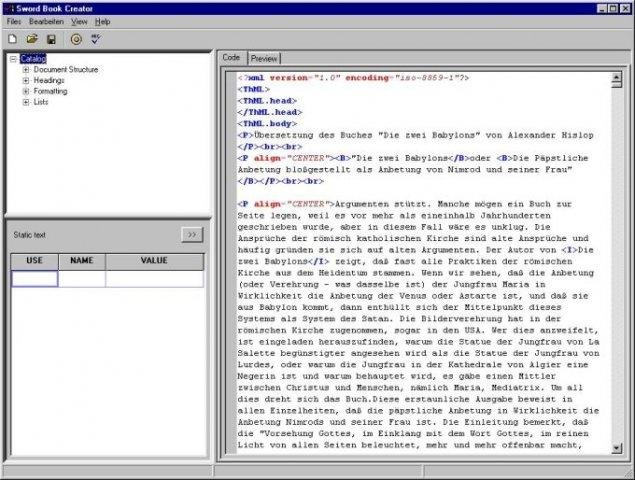Expand the Headings node

(26, 80)
